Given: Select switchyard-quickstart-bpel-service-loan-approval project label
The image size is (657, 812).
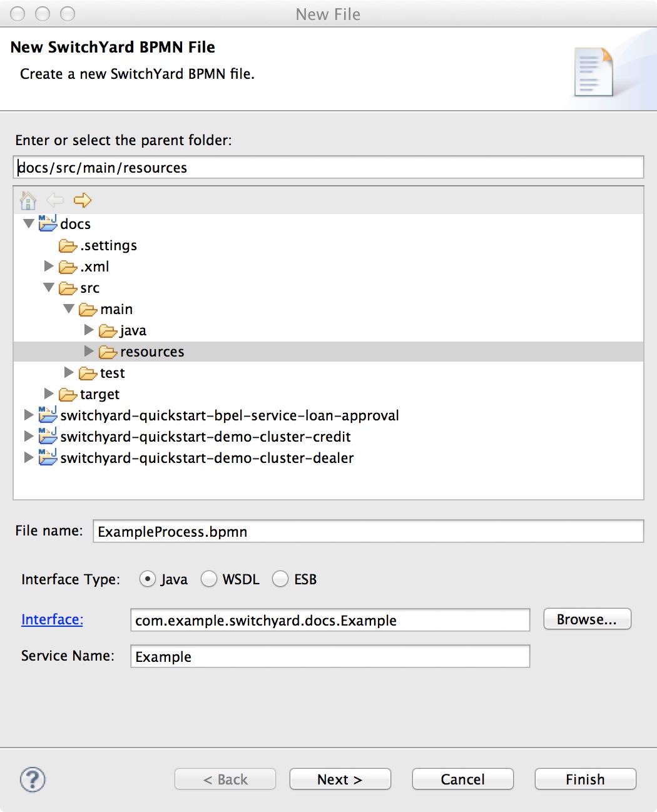Looking at the screenshot, I should [x=230, y=416].
